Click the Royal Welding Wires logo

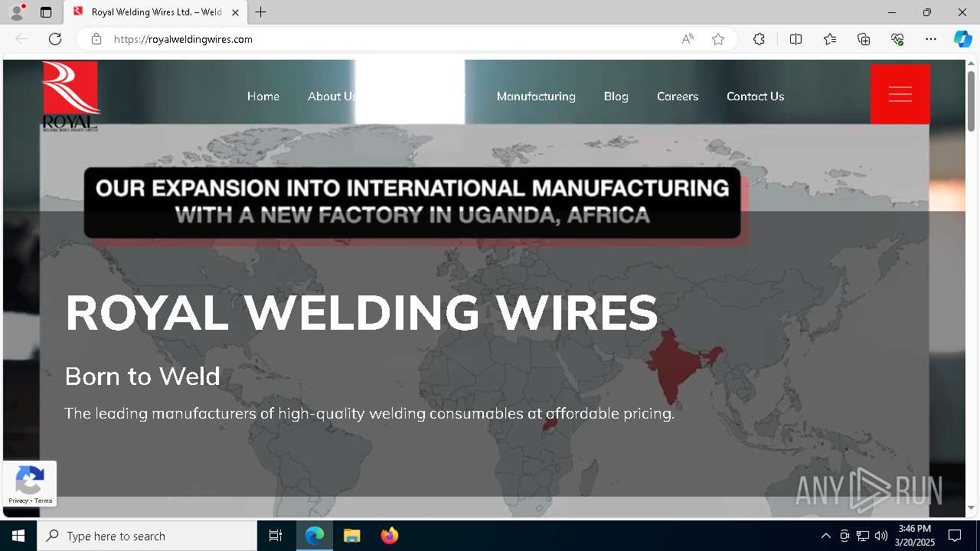click(70, 96)
